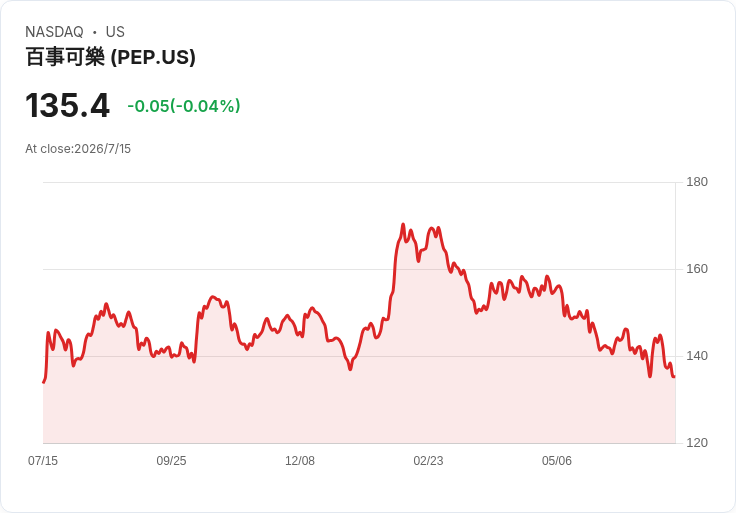This screenshot has width=736, height=513.
Task: Click the 05/06 x-axis date label
Action: click(x=557, y=461)
